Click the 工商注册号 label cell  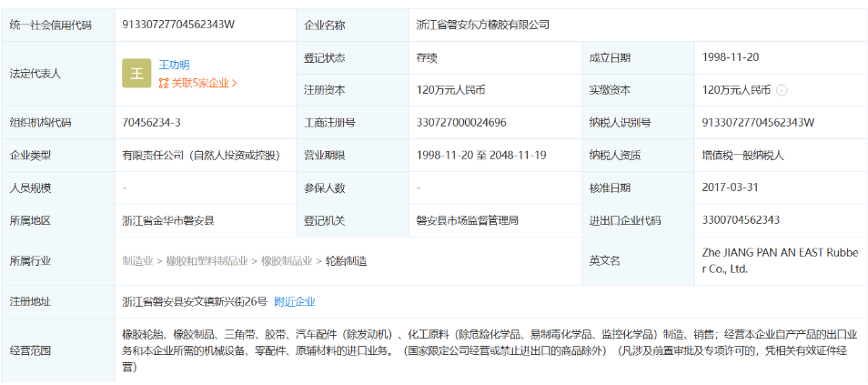(352, 123)
